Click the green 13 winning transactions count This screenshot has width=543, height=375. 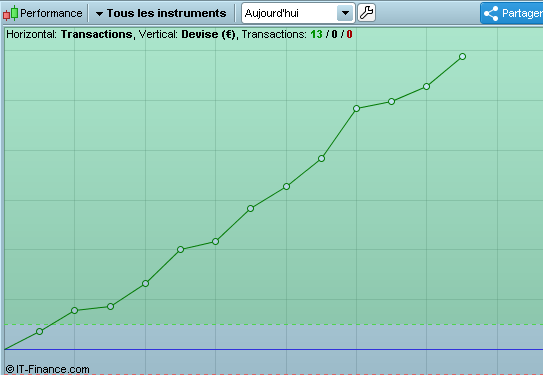pyautogui.click(x=317, y=34)
